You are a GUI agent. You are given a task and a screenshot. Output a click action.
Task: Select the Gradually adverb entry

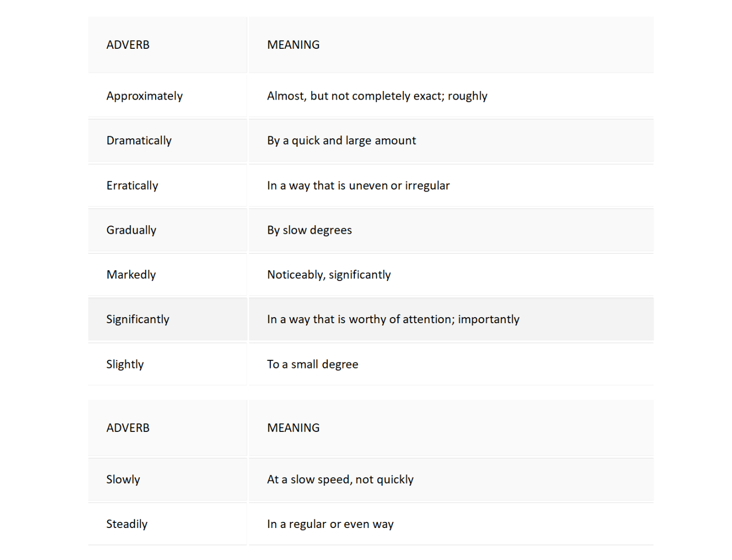131,230
